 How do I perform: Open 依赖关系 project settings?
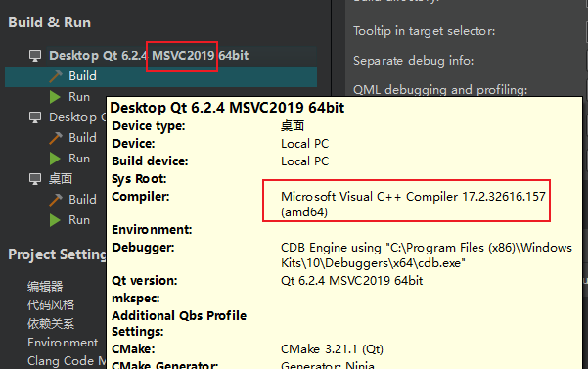[x=51, y=324]
